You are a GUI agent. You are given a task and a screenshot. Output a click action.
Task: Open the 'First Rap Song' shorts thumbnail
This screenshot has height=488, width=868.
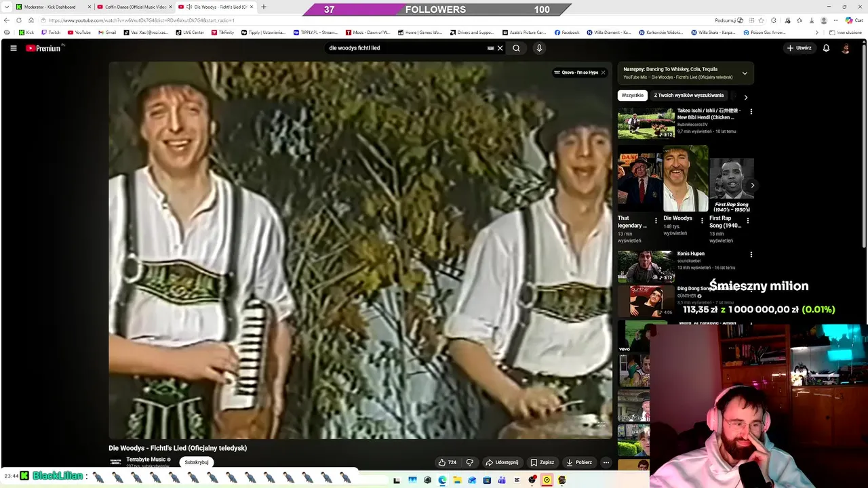click(732, 178)
